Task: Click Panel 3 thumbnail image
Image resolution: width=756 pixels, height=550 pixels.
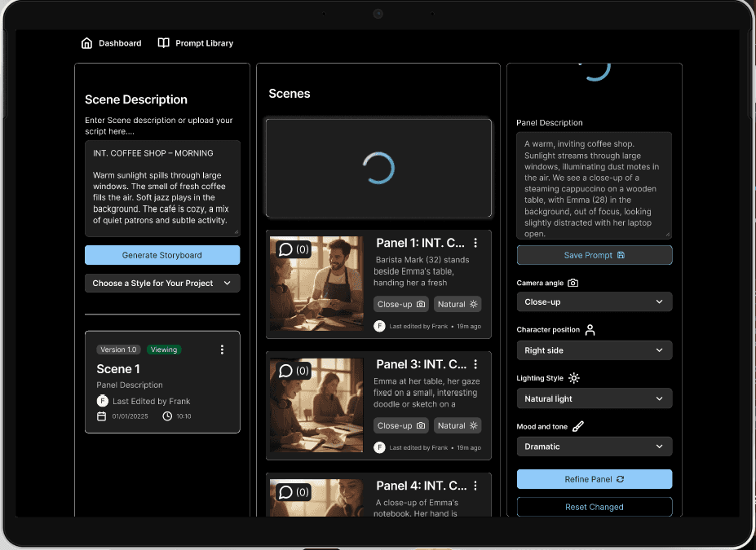Action: pyautogui.click(x=316, y=404)
